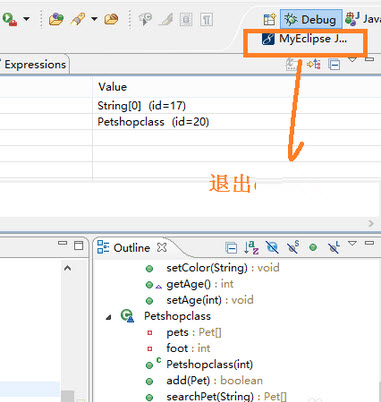Open the Outline view menu triangle

[353, 243]
